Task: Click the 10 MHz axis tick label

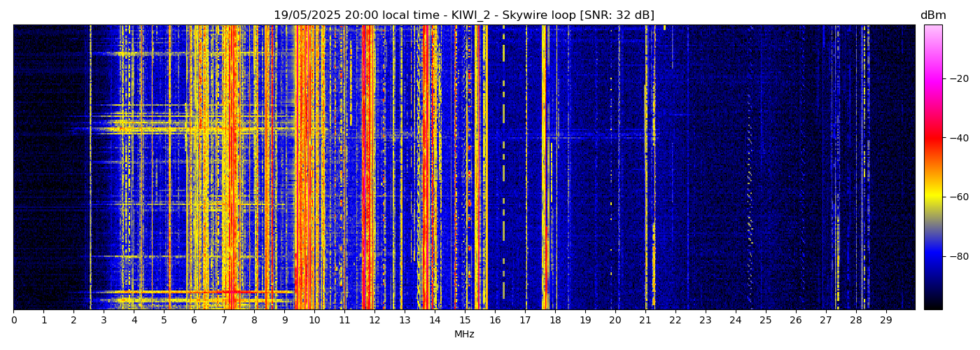Action: point(314,321)
